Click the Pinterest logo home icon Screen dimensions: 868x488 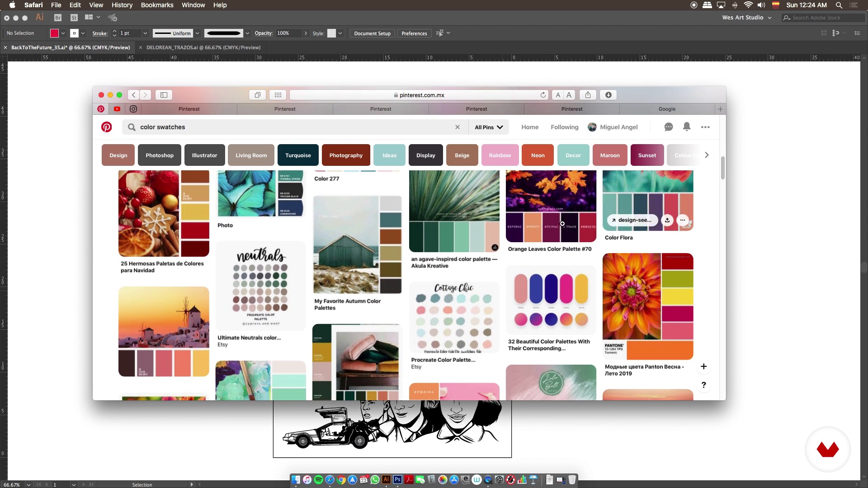tap(107, 127)
